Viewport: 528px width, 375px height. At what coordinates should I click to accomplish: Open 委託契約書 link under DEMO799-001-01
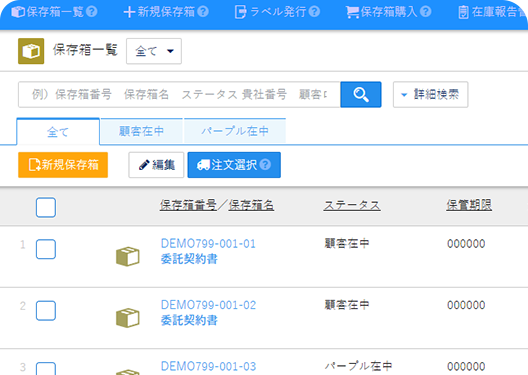point(189,259)
